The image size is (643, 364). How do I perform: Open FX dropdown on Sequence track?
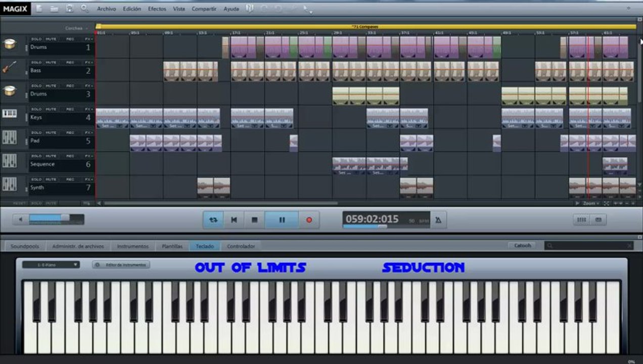point(88,156)
